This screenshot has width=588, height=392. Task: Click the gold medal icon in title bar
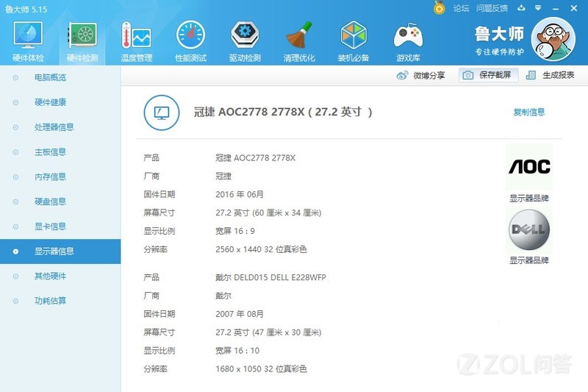(439, 8)
